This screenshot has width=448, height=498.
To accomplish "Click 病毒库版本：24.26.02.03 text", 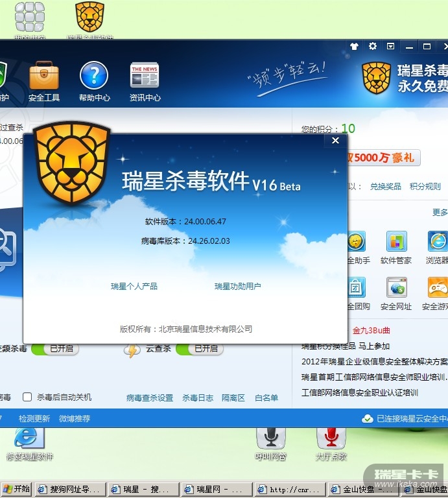I will (185, 241).
